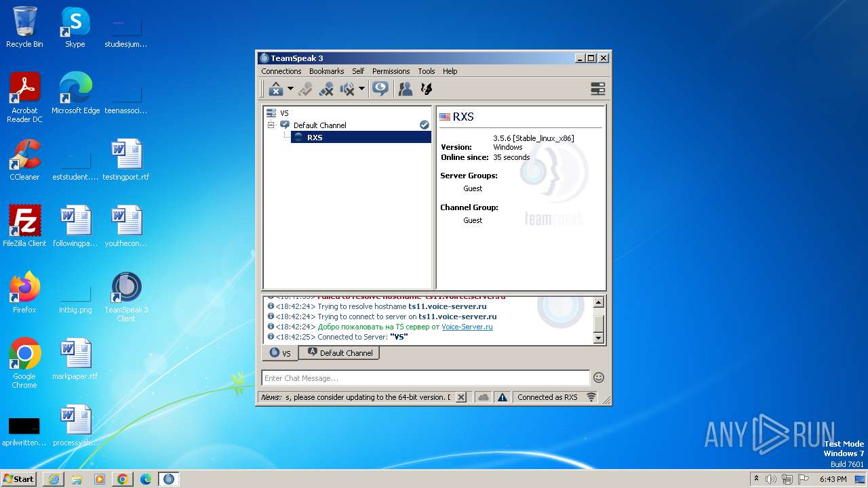Viewport: 868px width, 488px height.
Task: Click the US flag beside RXS
Action: [445, 117]
